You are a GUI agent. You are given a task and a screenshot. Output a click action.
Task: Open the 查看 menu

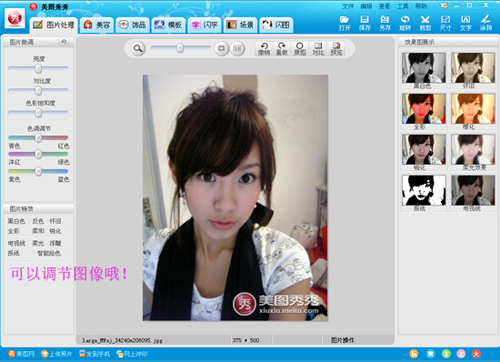click(x=384, y=6)
